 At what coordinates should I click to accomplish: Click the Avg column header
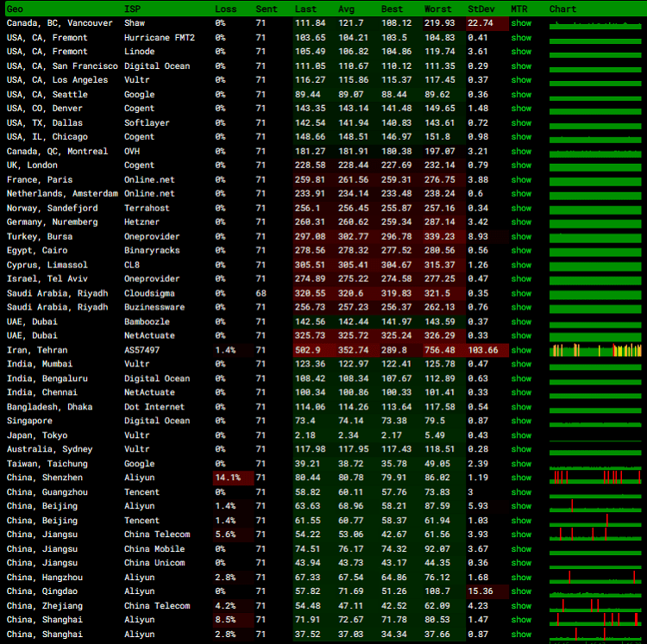point(346,9)
